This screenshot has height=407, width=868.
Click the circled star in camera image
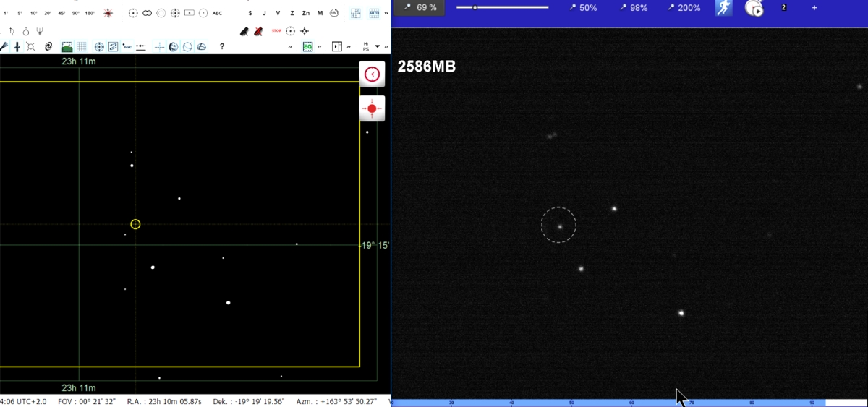pyautogui.click(x=559, y=226)
